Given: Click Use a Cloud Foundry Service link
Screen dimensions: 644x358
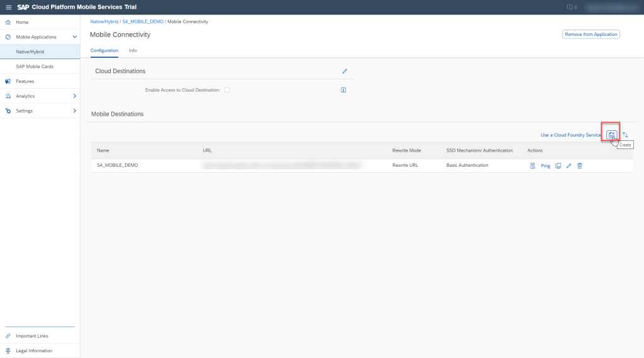Looking at the screenshot, I should pyautogui.click(x=570, y=135).
